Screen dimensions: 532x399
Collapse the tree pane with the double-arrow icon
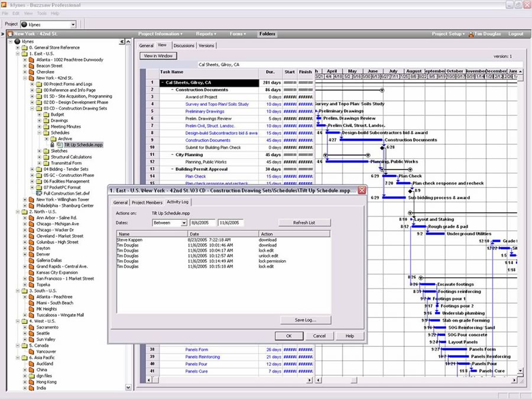[122, 42]
